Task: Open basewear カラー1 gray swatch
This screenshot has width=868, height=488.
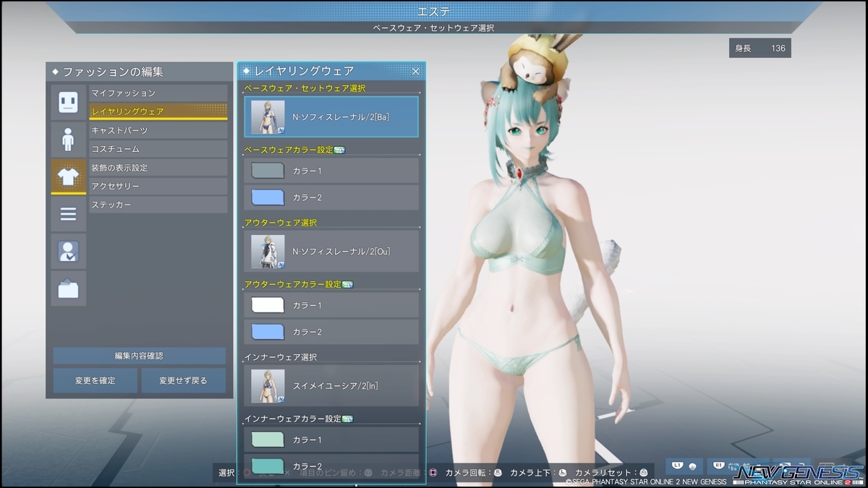Action: [x=268, y=171]
